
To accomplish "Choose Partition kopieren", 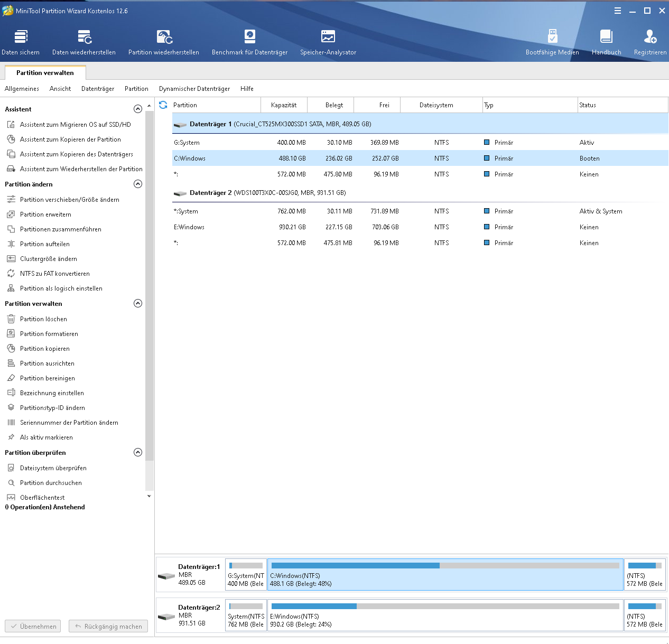I will pyautogui.click(x=44, y=349).
